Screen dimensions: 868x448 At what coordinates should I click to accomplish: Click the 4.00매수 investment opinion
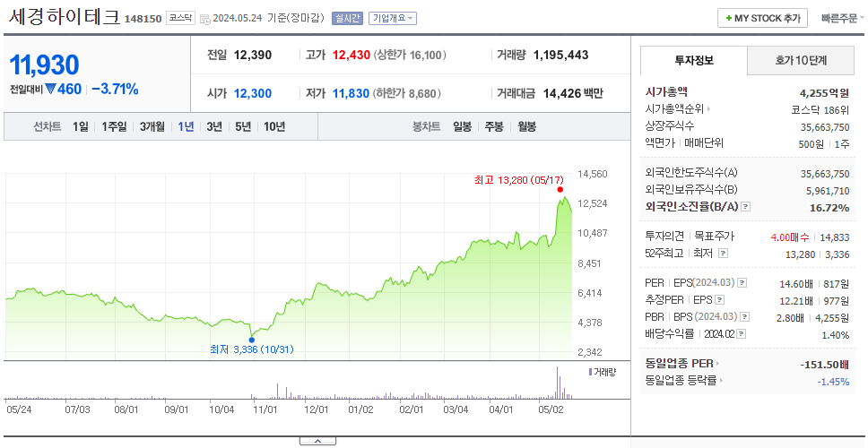790,237
